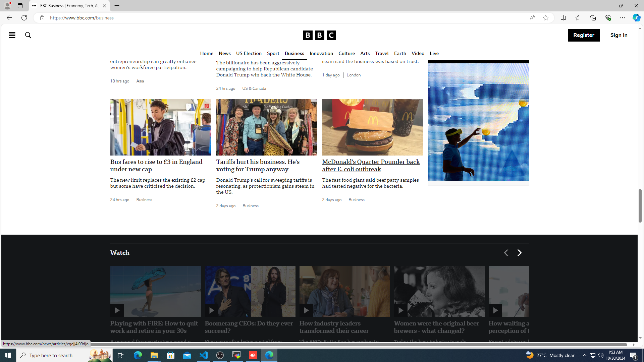
Task: Open Boomerang CEOs video title
Action: tap(249, 327)
